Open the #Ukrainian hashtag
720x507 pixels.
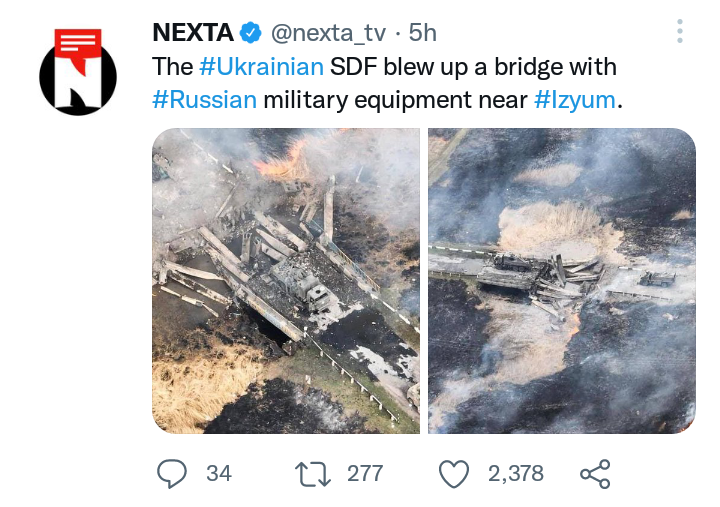261,67
